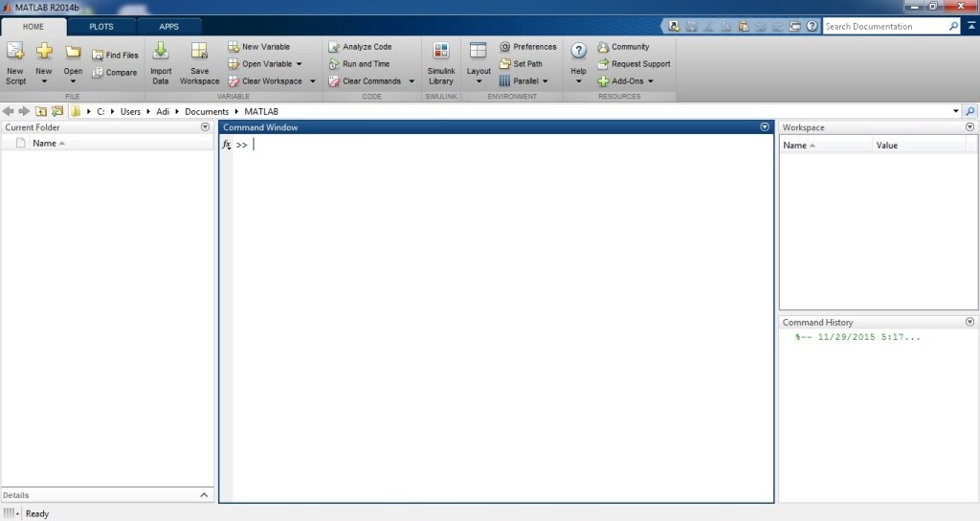
Task: Click in the Search Documentation field
Action: [885, 27]
